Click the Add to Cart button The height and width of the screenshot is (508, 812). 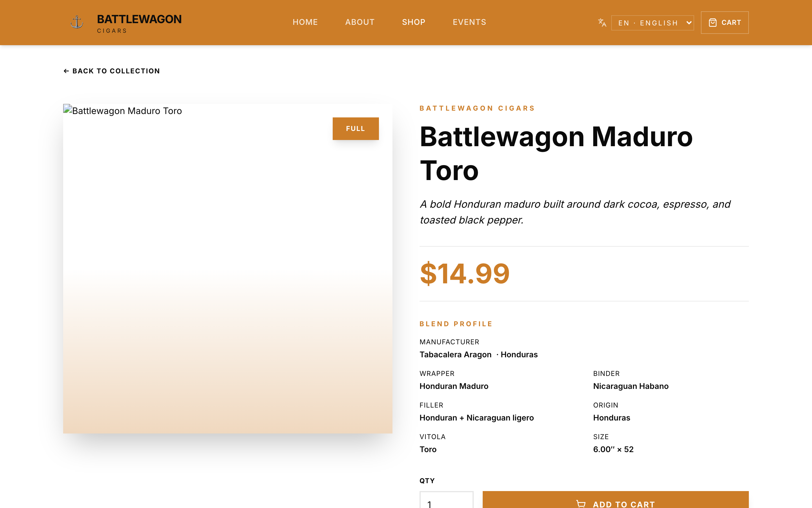(615, 500)
